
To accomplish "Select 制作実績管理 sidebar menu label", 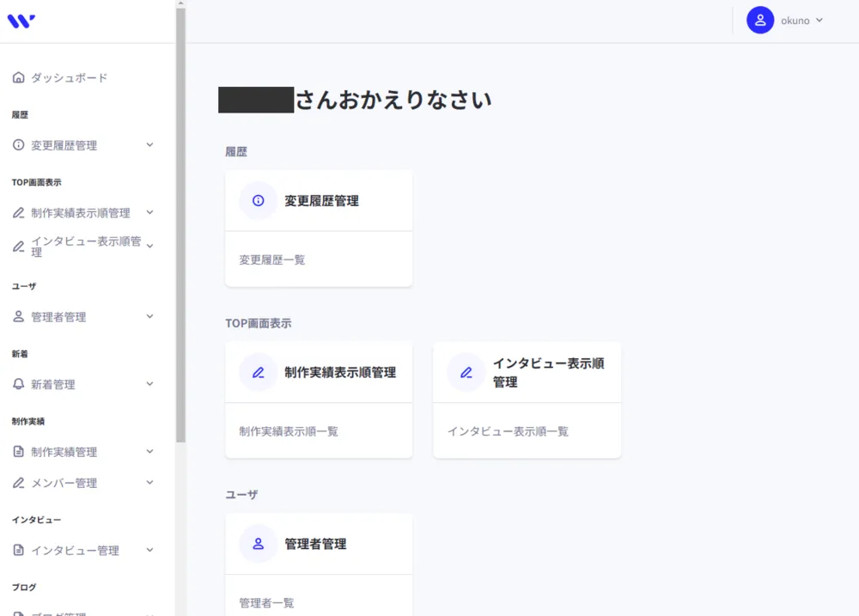I will 64,452.
